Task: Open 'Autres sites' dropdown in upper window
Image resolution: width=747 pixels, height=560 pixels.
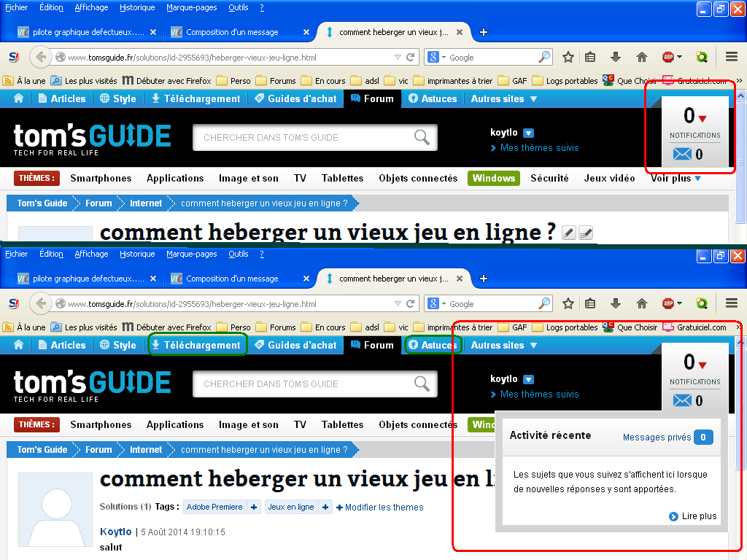Action: (x=504, y=99)
